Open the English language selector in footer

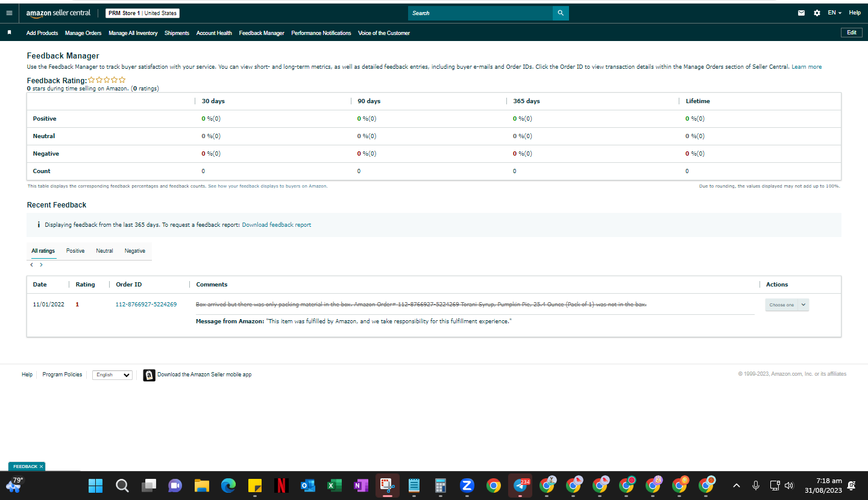click(112, 375)
